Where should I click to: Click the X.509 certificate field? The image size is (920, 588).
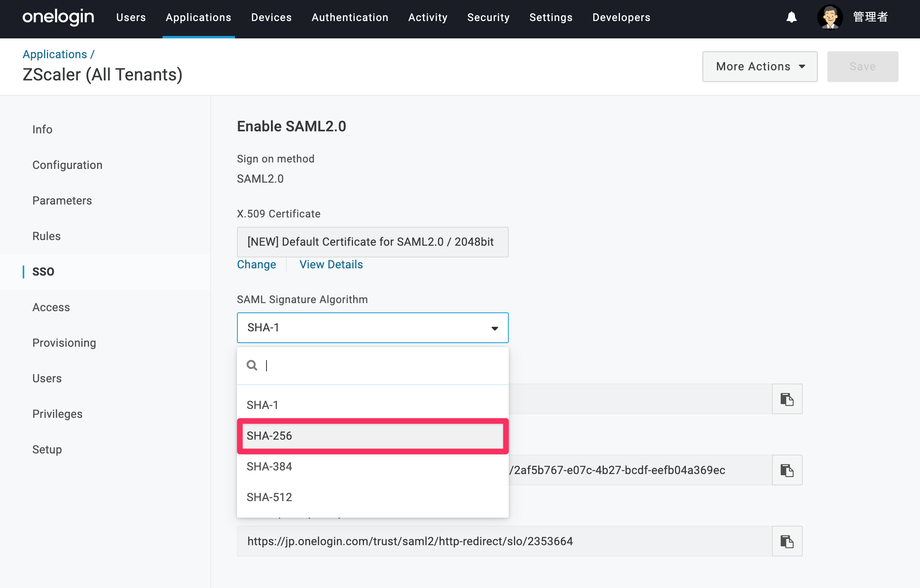(372, 242)
